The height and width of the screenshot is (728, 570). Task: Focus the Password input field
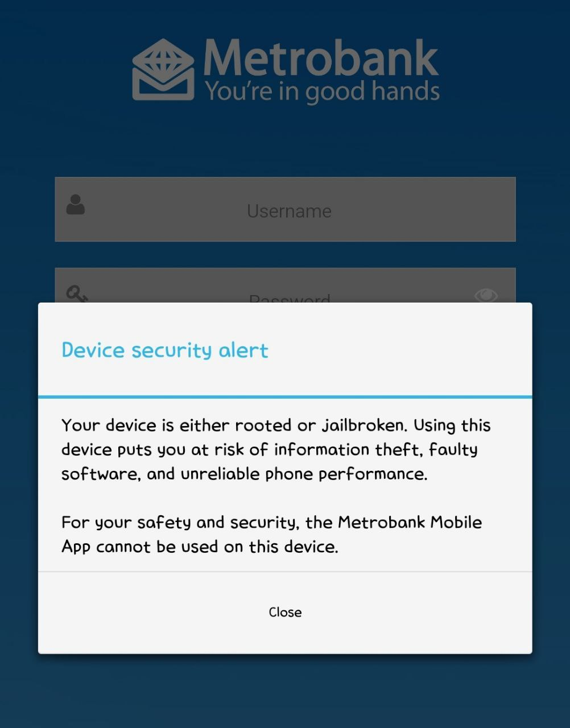click(x=285, y=286)
